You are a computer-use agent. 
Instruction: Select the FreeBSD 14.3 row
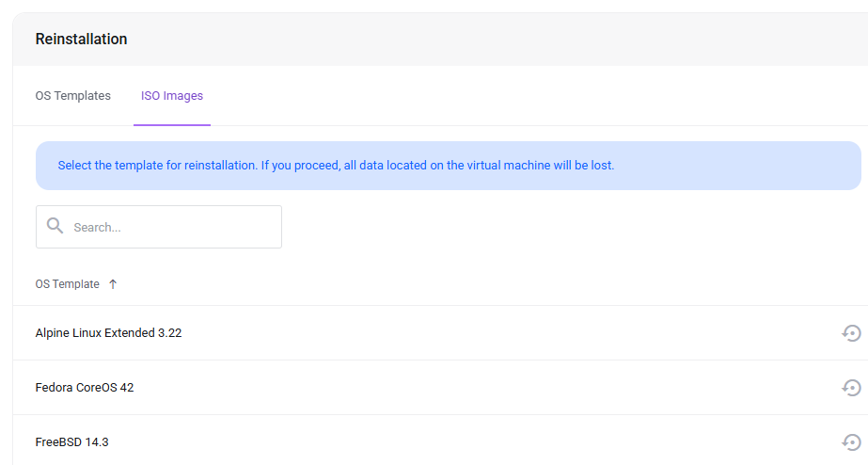pos(441,441)
